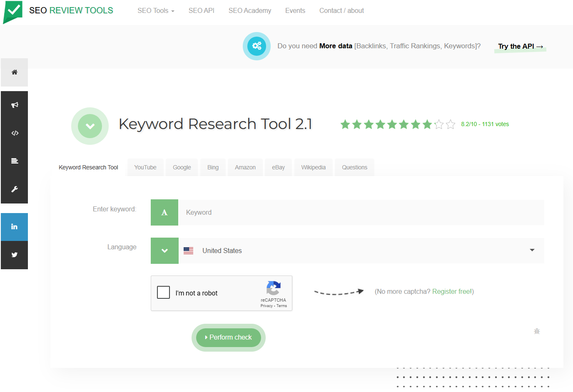
Task: Click the '8.2/10 - 1131 votes' text
Action: click(485, 124)
